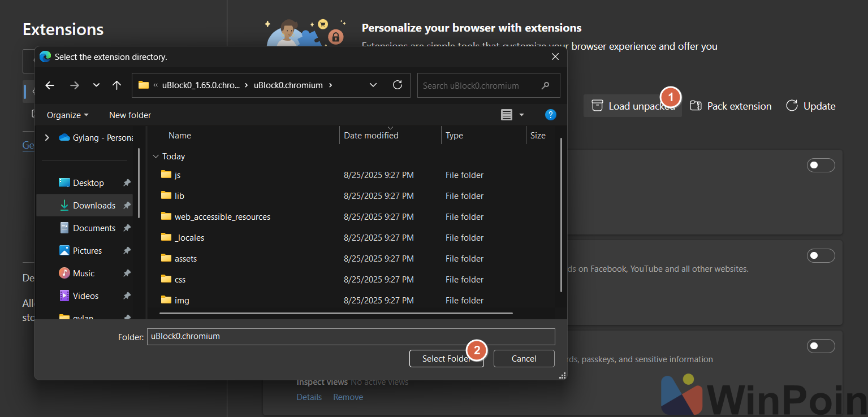Open the dialog help icon

tap(550, 115)
